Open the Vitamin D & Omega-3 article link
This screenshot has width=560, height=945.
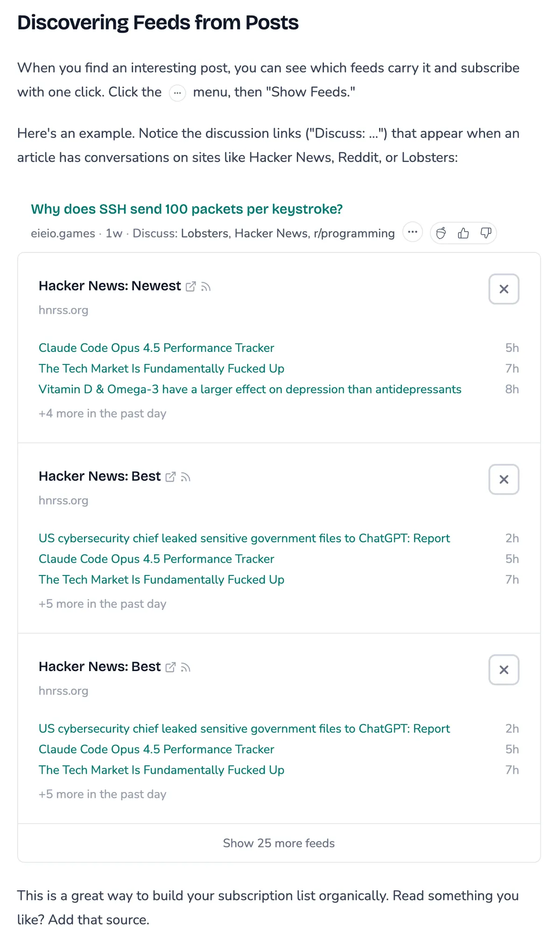pyautogui.click(x=250, y=389)
